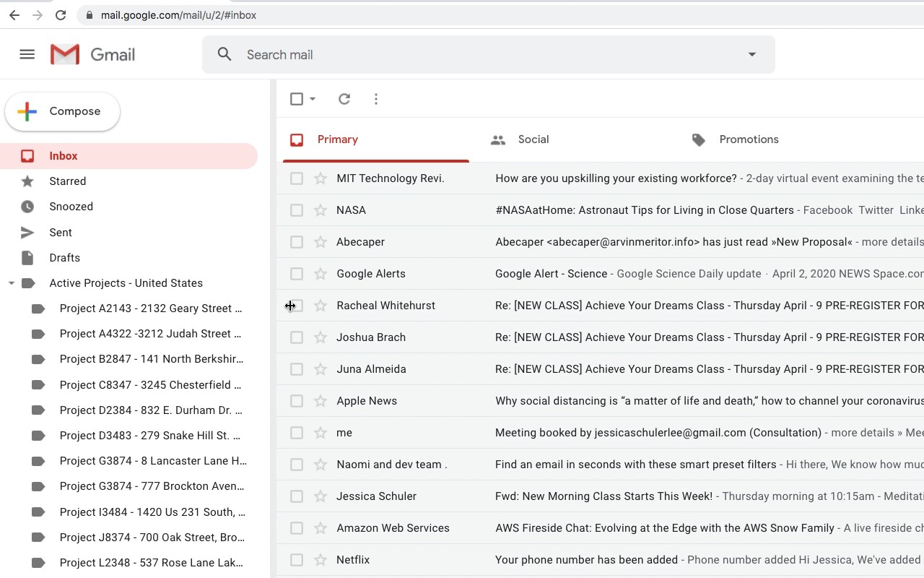Show search options dropdown arrow
This screenshot has width=924, height=578.
[751, 54]
